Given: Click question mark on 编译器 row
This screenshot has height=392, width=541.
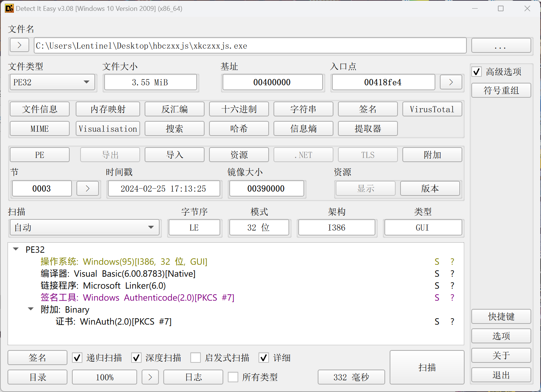Looking at the screenshot, I should [452, 274].
